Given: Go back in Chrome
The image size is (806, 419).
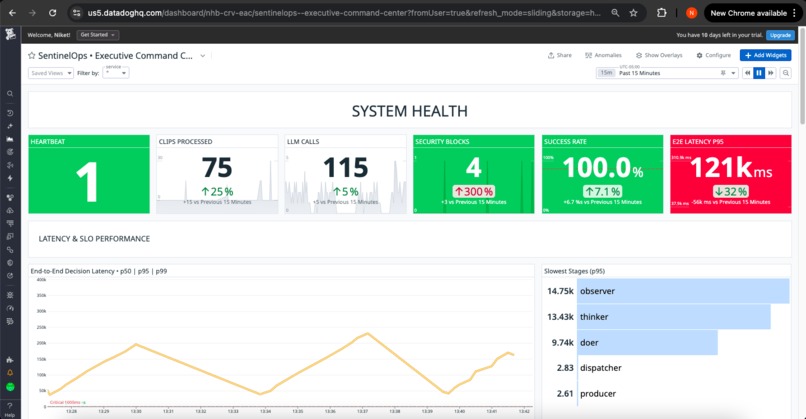Looking at the screenshot, I should (x=12, y=13).
